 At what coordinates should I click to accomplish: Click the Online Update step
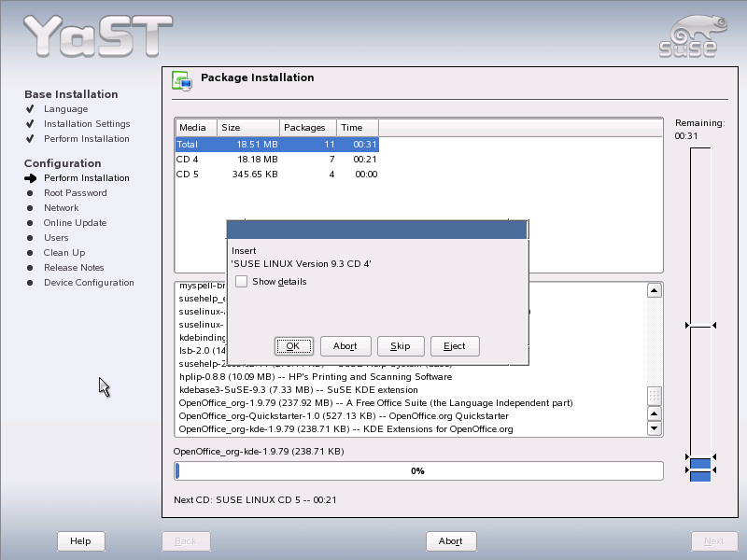pos(75,223)
